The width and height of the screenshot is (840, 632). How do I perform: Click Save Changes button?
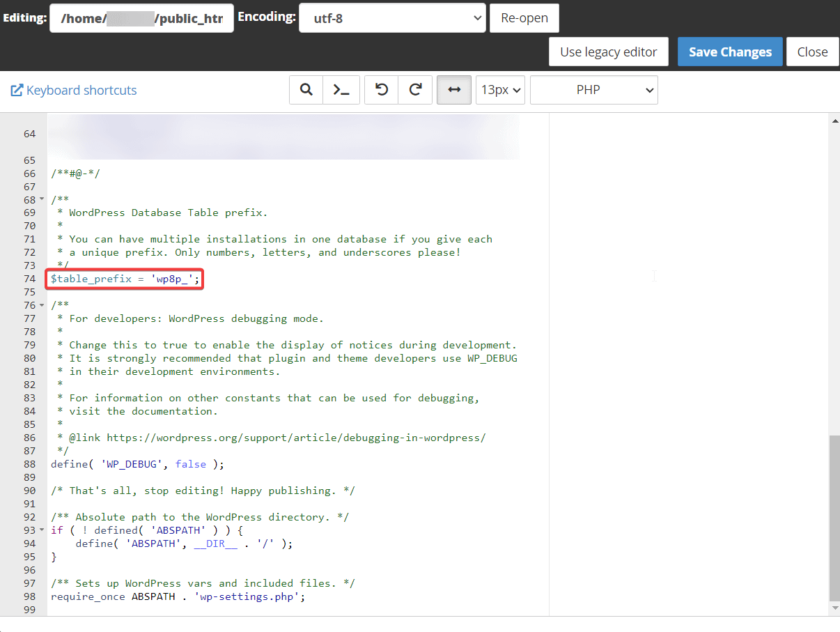[x=730, y=52]
